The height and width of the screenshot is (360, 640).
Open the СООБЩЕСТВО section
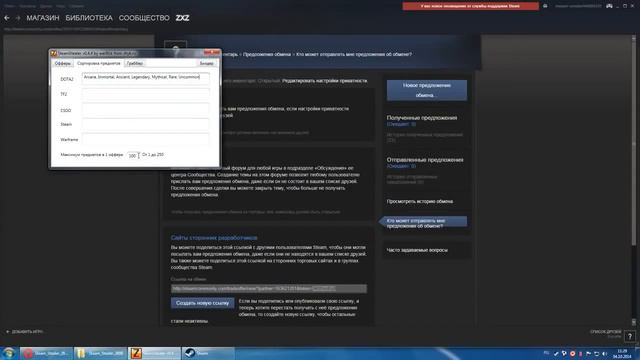(144, 18)
